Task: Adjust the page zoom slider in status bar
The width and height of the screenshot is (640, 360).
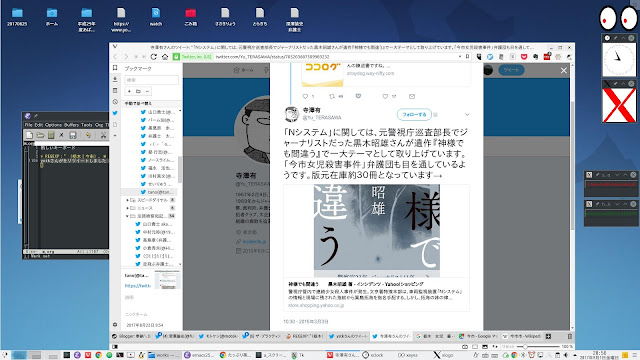Action: click(538, 347)
